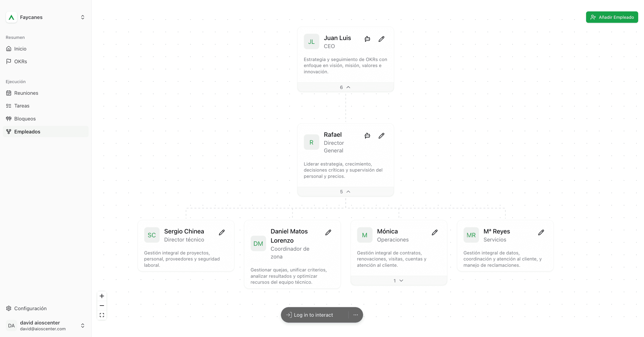This screenshot has height=337, width=644.
Task: Zoom out of the org chart canvas
Action: (x=102, y=305)
